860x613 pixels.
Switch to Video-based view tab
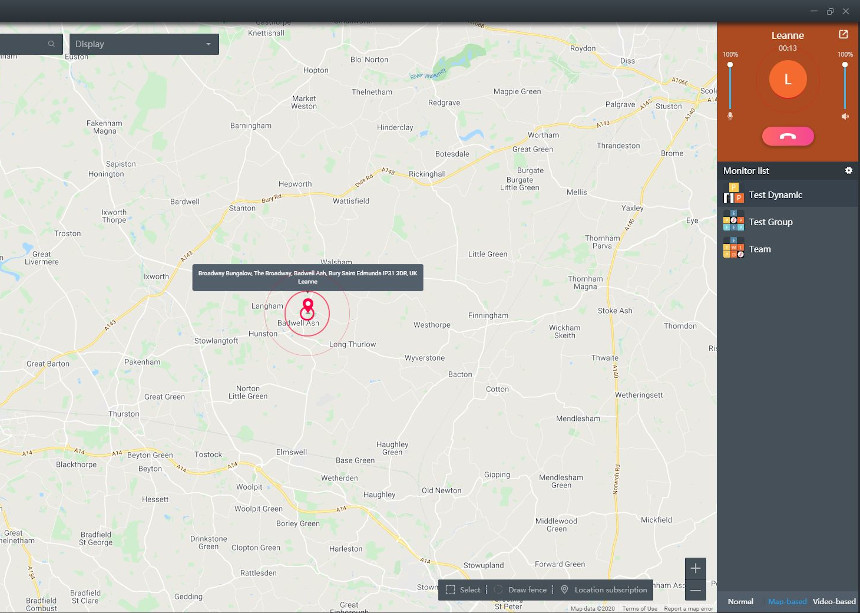tap(834, 601)
